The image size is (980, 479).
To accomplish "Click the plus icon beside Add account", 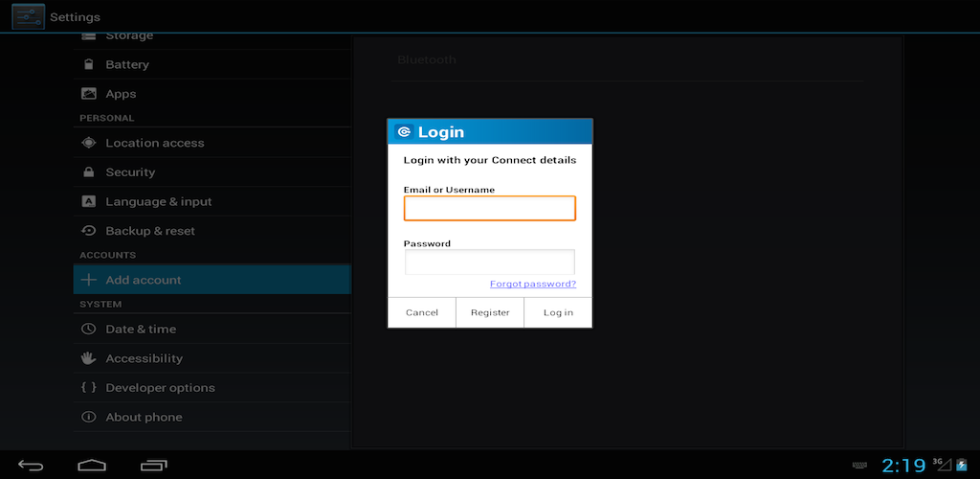I will pyautogui.click(x=89, y=280).
